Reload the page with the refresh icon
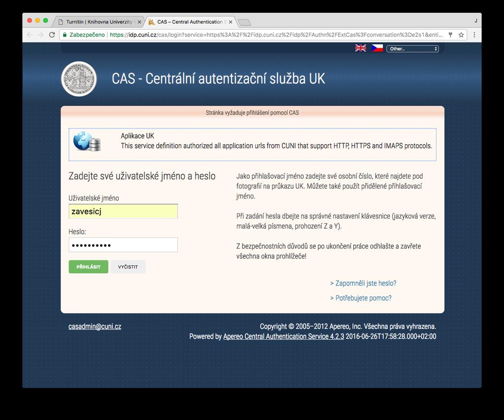This screenshot has width=504, height=420. click(52, 34)
